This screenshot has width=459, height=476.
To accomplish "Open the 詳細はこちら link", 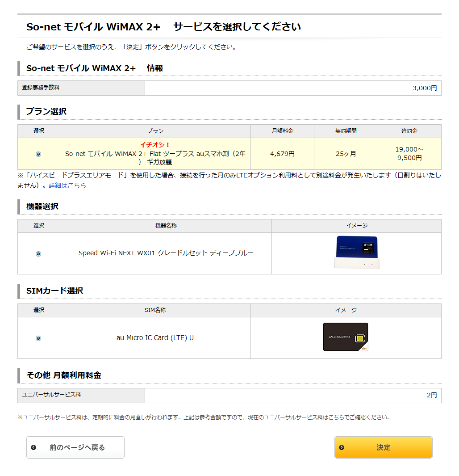I will coord(67,185).
